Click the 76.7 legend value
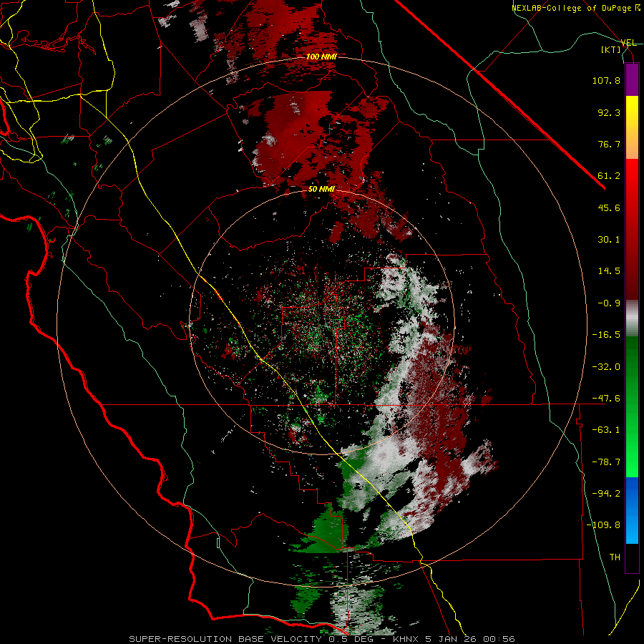 click(609, 144)
